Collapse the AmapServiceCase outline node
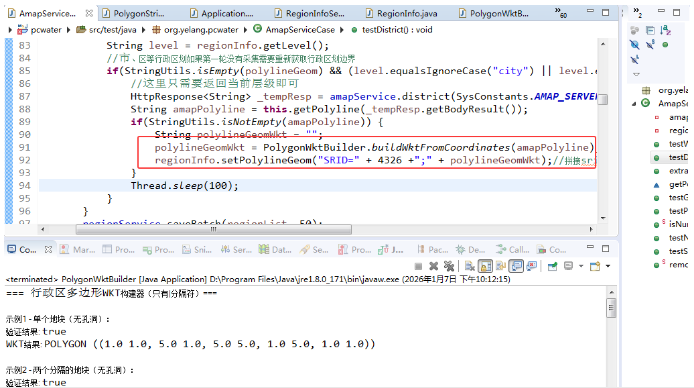Viewport: 694px width, 388px height. [x=634, y=104]
